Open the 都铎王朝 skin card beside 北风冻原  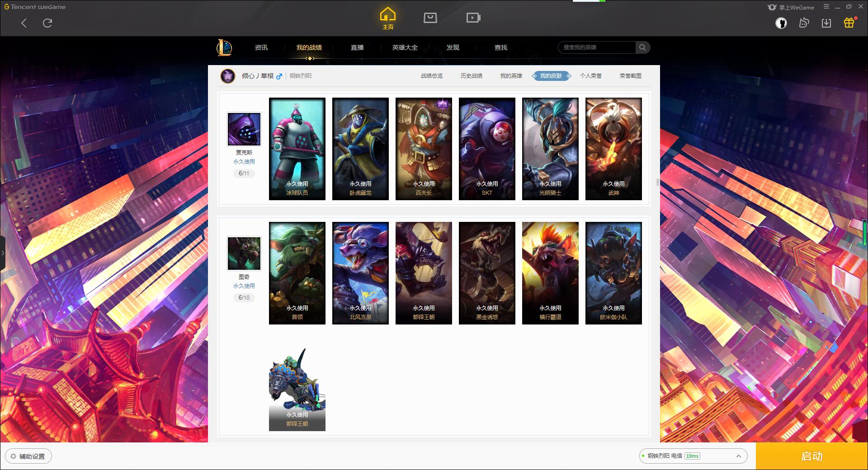pos(424,273)
